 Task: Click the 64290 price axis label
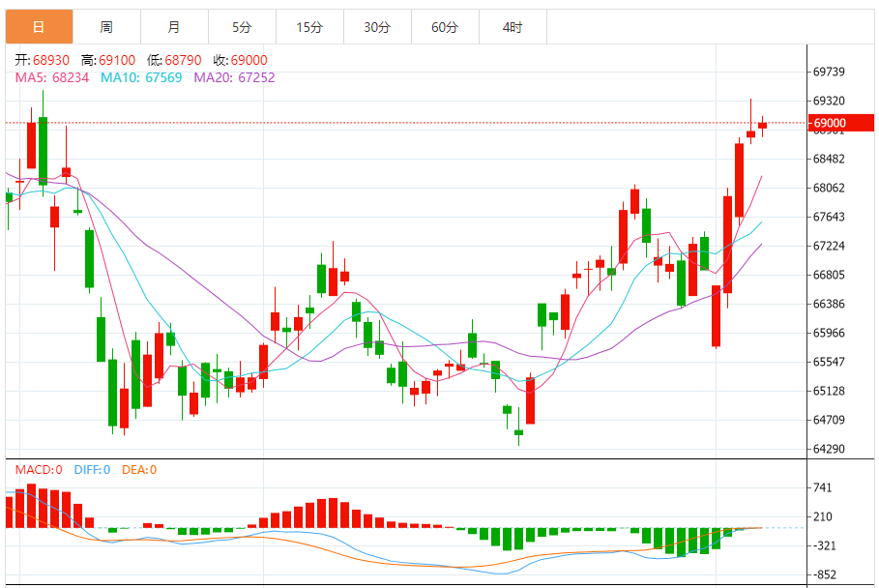tap(829, 449)
